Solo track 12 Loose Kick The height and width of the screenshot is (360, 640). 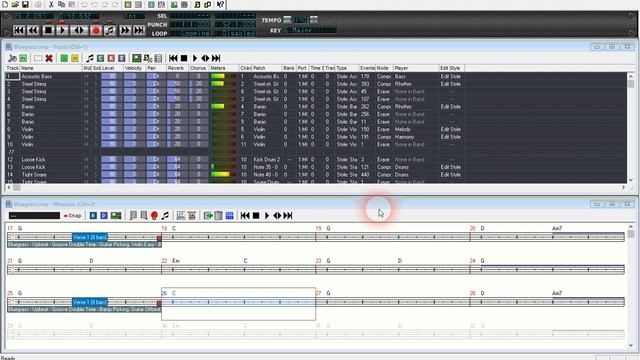[96, 160]
